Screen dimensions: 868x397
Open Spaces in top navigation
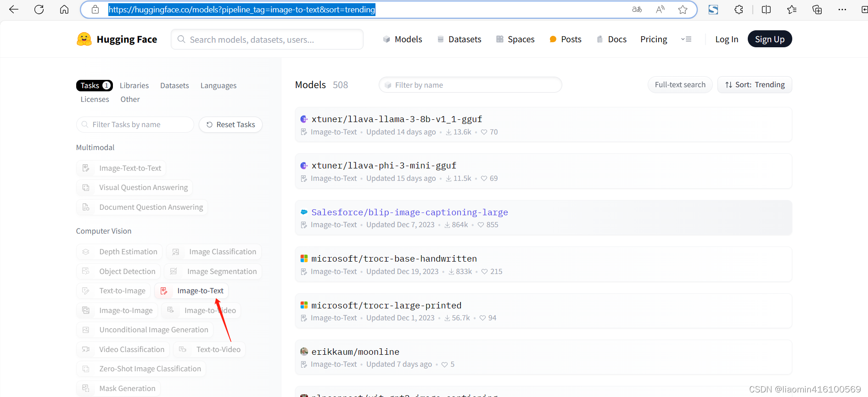(x=515, y=39)
